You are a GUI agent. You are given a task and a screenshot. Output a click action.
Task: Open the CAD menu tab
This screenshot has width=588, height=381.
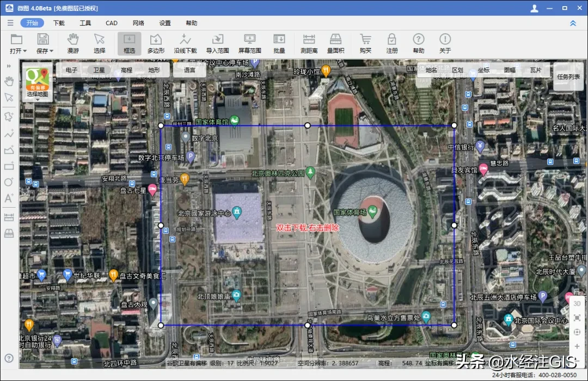point(112,23)
